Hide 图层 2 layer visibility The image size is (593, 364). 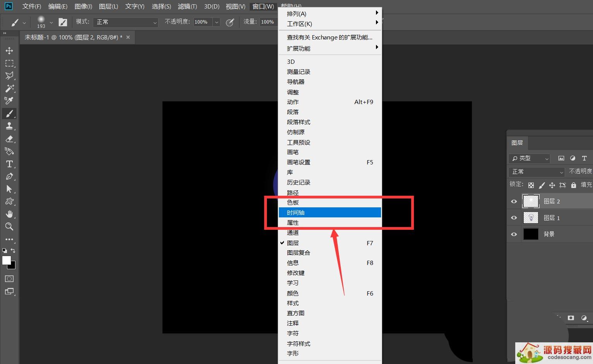coord(514,202)
